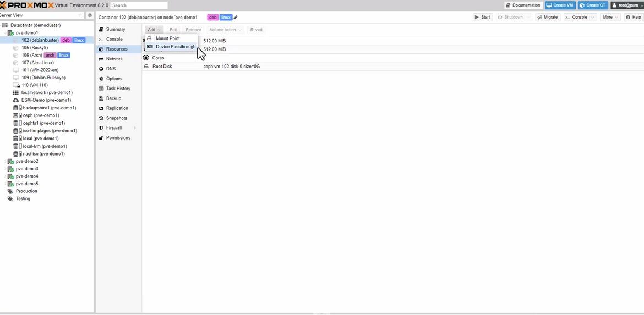Click the Production tag icon
Screen dimensions: 644x315
(10, 191)
